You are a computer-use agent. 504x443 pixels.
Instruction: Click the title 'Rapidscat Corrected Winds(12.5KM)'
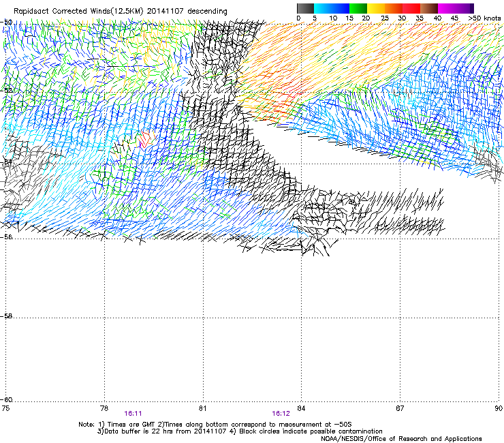coord(78,12)
